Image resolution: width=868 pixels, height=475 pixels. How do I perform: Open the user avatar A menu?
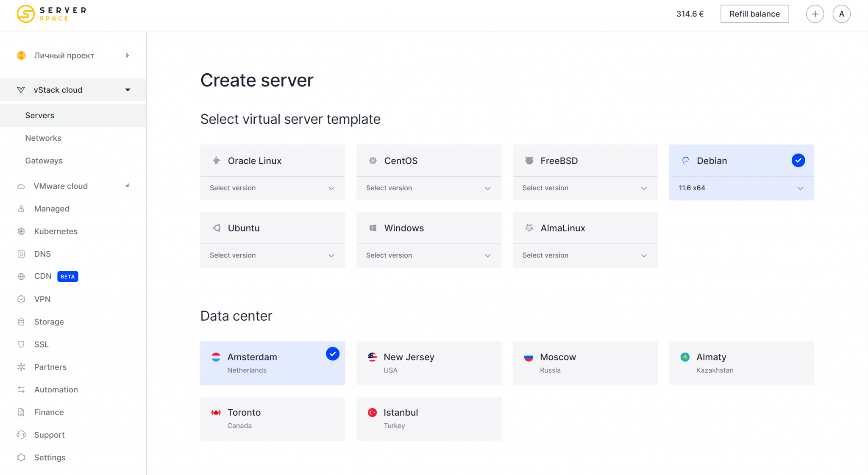click(841, 14)
